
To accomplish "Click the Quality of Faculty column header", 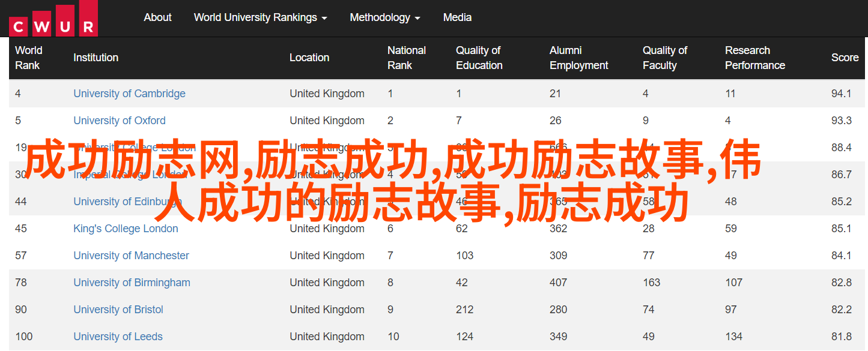I will point(665,58).
